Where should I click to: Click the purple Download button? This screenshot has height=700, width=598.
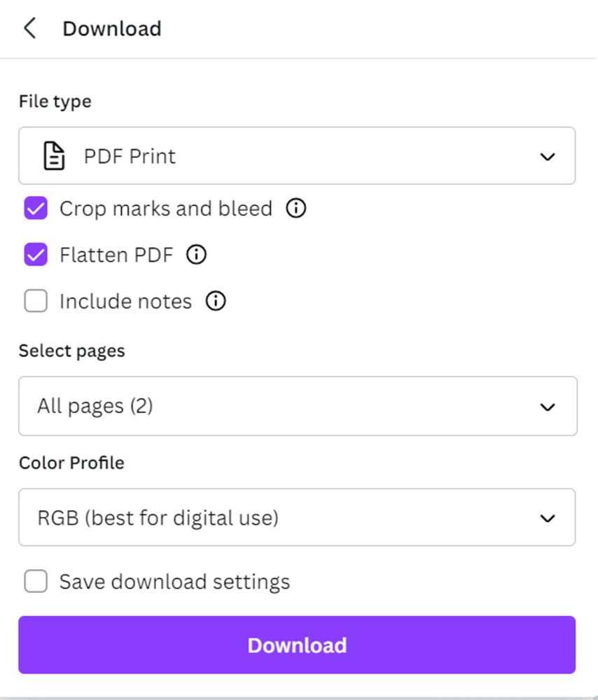(297, 645)
